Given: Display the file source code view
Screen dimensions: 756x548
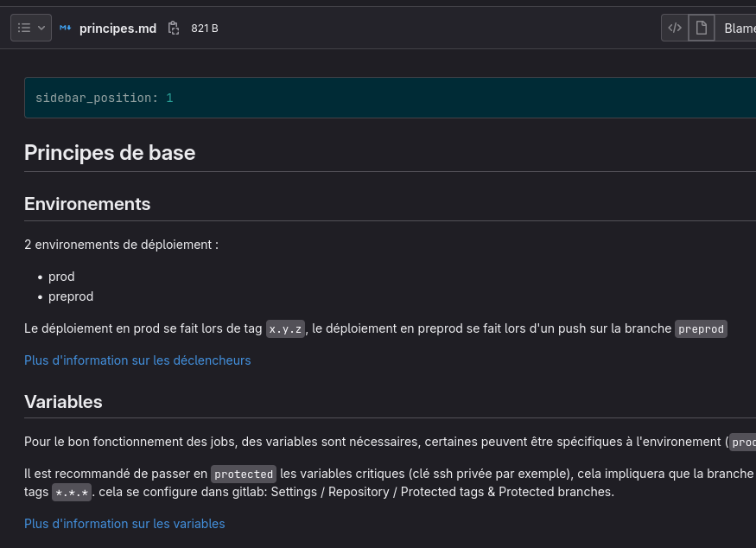Looking at the screenshot, I should pyautogui.click(x=675, y=28).
